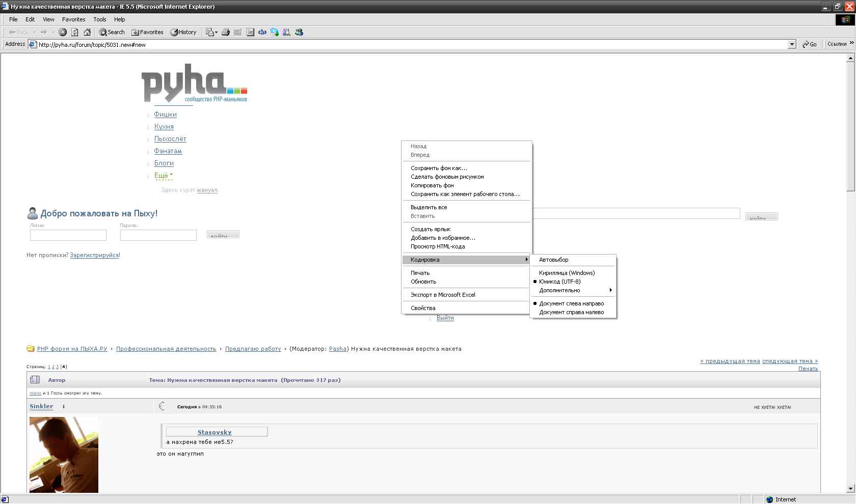The image size is (856, 504).
Task: Click the vertical scrollbar down arrow
Action: coord(850,489)
